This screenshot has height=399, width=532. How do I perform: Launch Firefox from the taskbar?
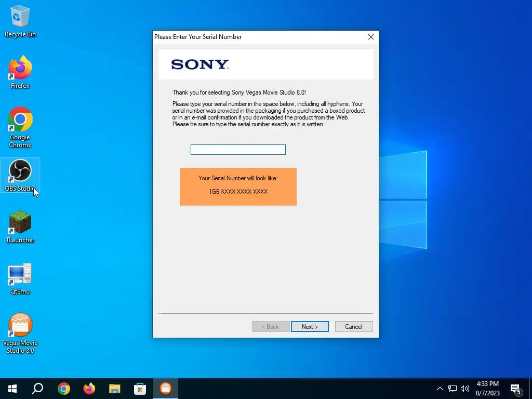click(x=89, y=389)
